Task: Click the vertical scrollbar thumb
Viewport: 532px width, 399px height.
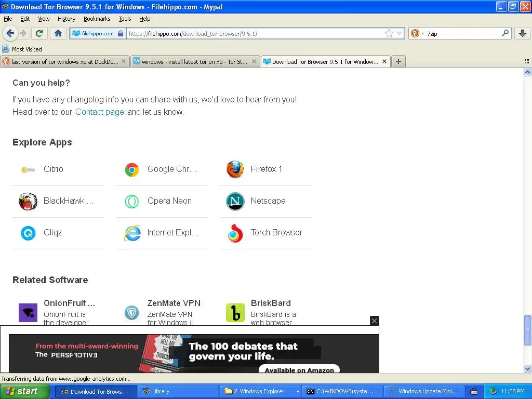Action: (x=527, y=330)
